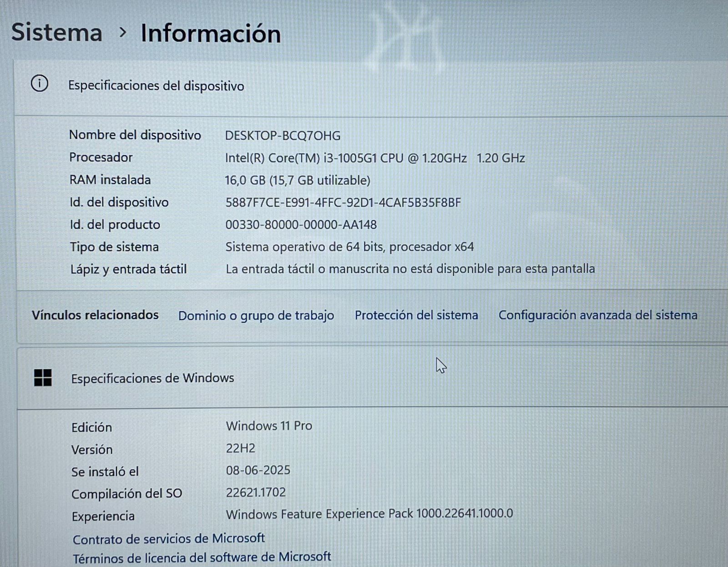Select product ID 00330-80000-00000-AA148

pos(301,225)
